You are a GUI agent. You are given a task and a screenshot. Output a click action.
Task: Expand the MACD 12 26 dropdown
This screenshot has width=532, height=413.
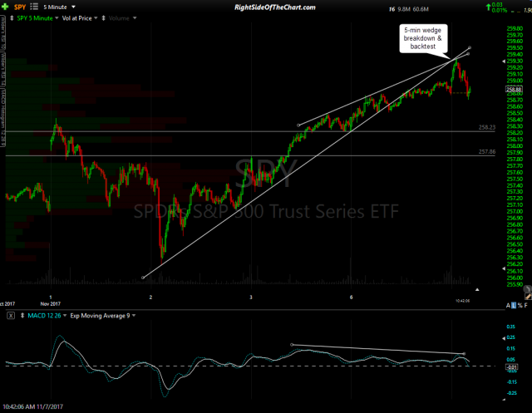pyautogui.click(x=65, y=316)
